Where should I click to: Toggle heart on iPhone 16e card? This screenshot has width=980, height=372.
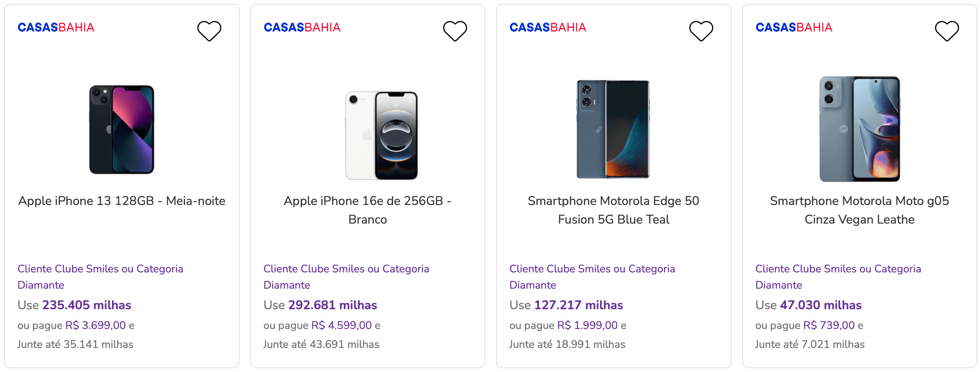455,31
